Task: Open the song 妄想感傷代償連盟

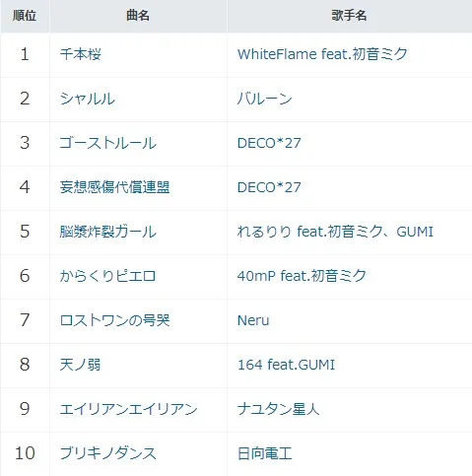Action: (114, 187)
